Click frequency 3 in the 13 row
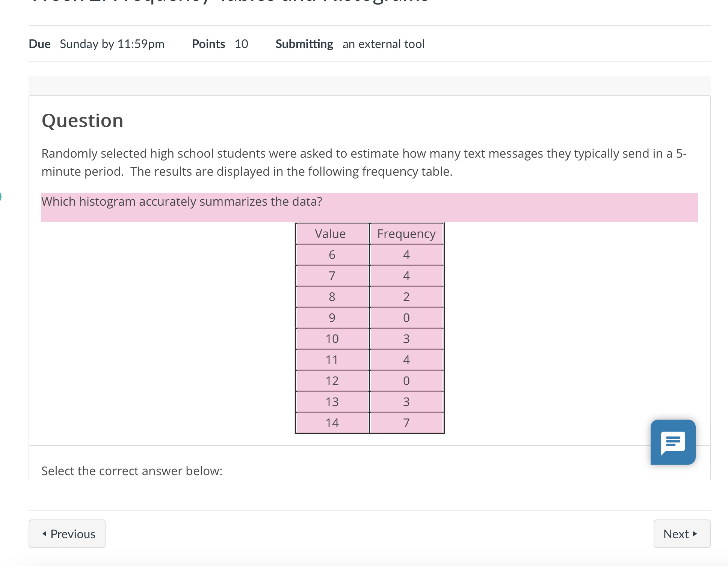This screenshot has height=566, width=728. [x=406, y=402]
